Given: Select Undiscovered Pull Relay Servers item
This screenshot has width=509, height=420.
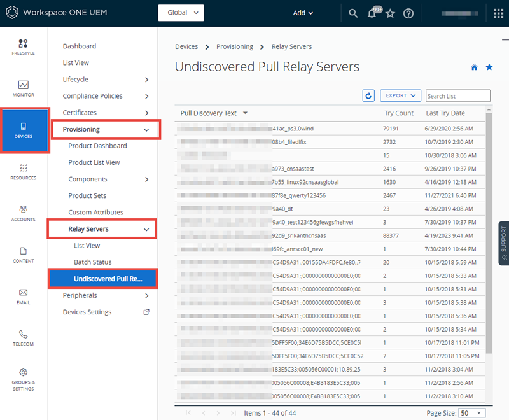Looking at the screenshot, I should click(102, 279).
